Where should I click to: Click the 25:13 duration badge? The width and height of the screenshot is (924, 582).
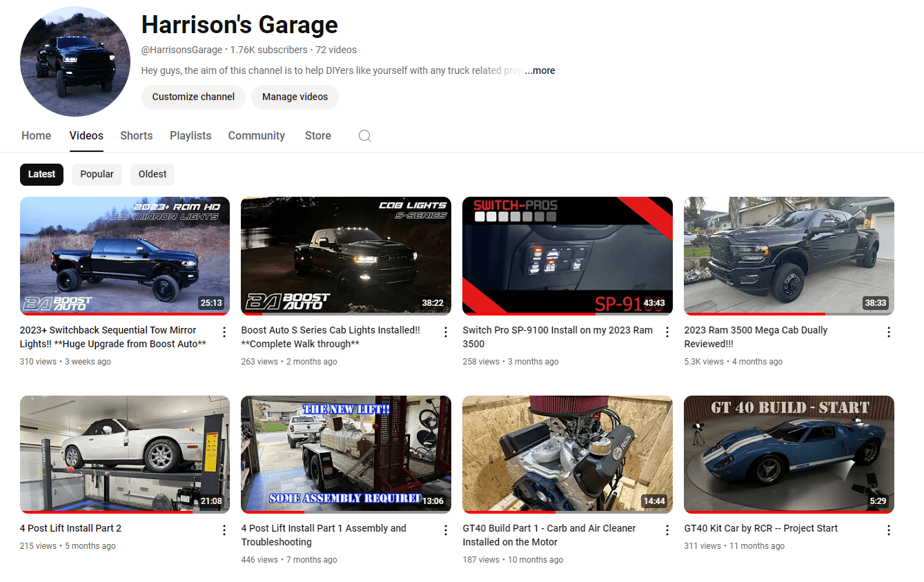(x=211, y=302)
